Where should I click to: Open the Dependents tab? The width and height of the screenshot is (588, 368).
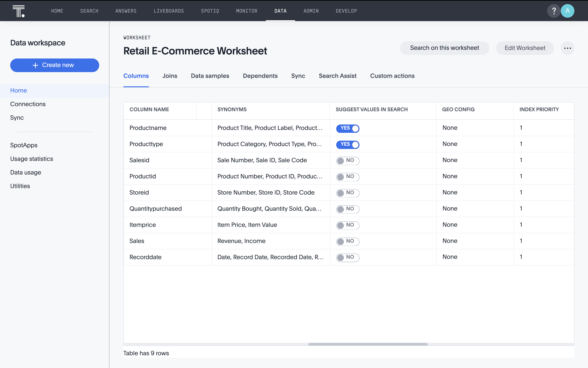coord(260,76)
